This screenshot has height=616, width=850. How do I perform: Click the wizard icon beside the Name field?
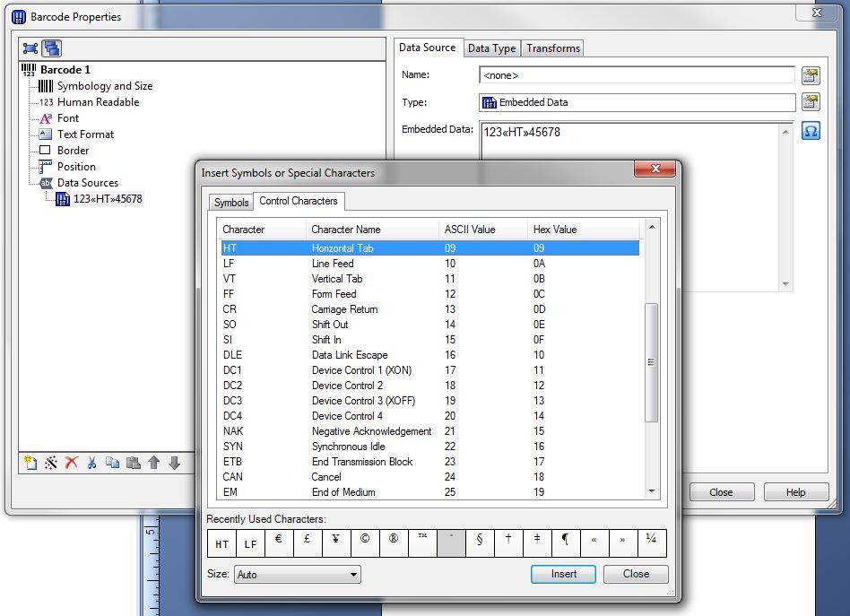811,75
